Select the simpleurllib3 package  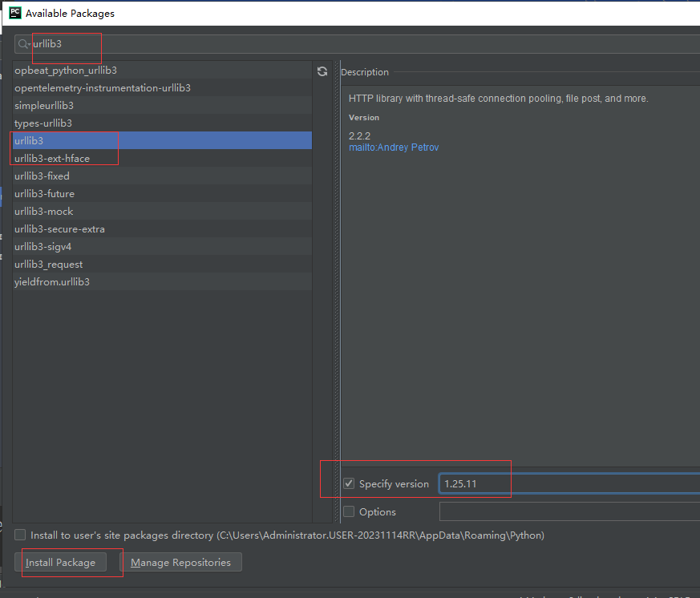tap(163, 105)
